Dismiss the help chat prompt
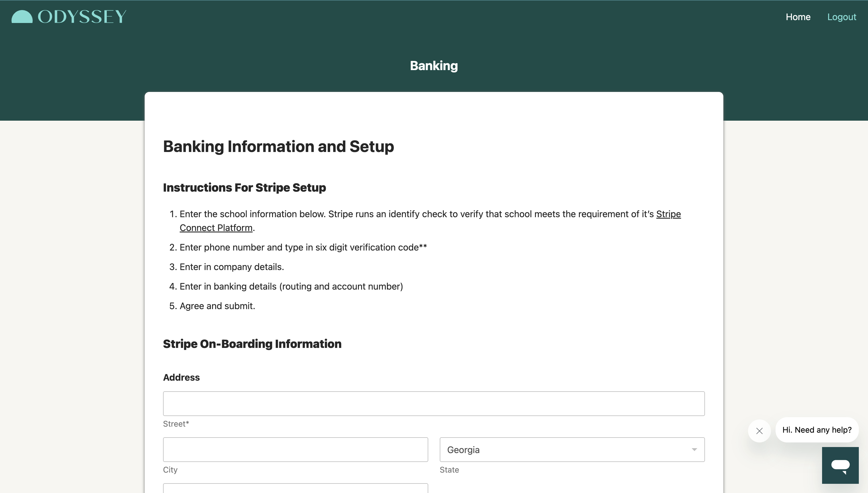 759,431
